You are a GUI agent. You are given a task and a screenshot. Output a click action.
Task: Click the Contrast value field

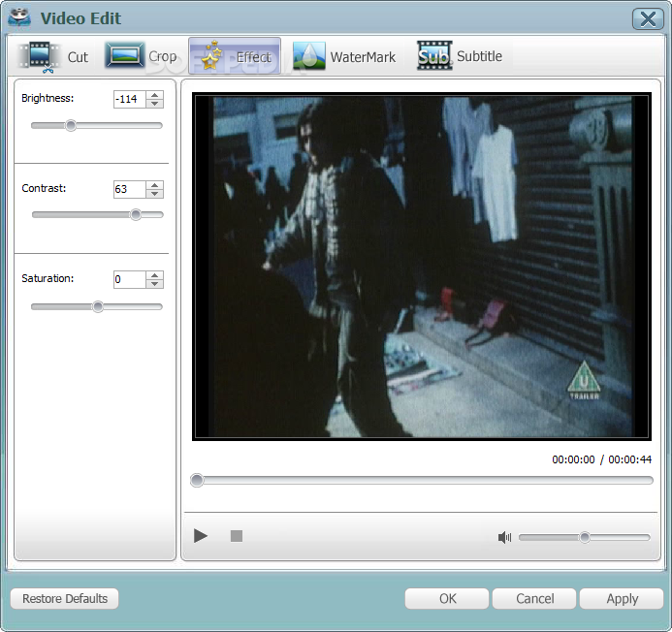point(129,189)
